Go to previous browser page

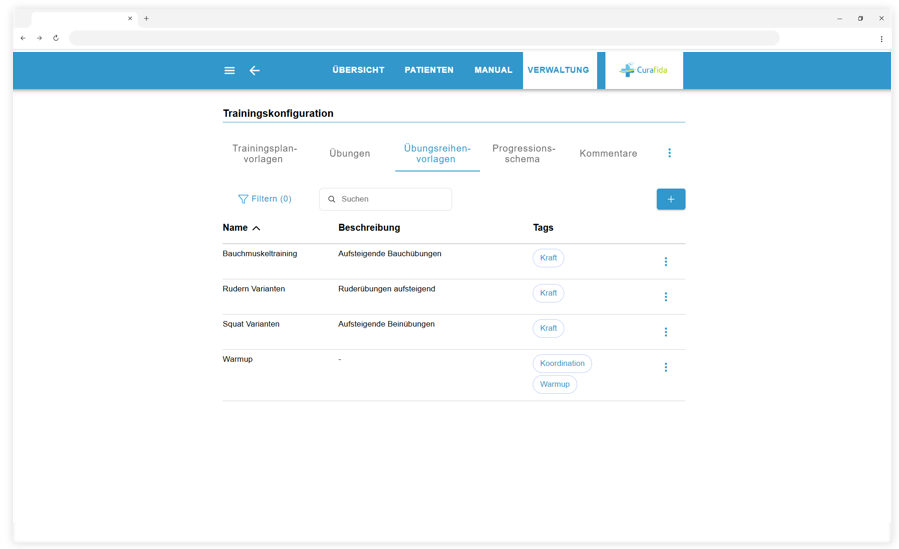[23, 38]
